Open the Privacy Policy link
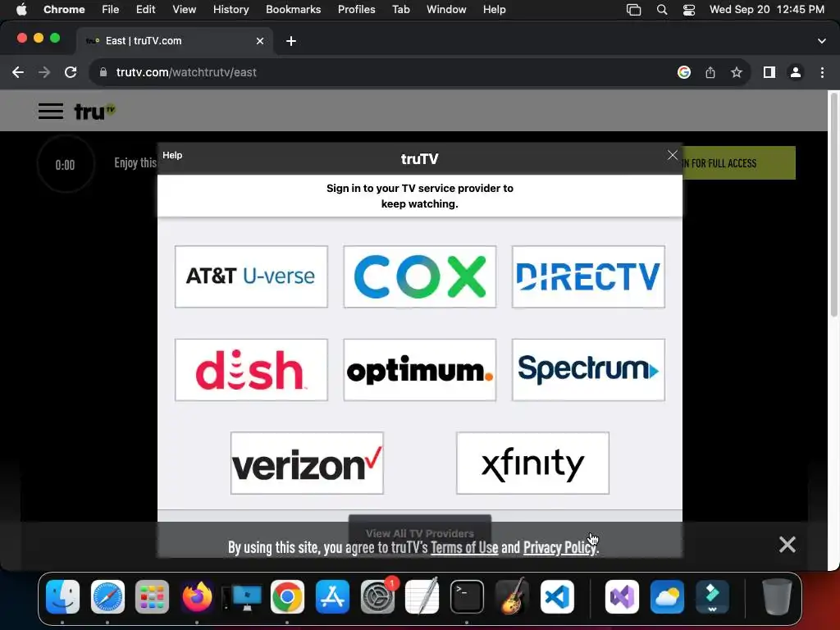The width and height of the screenshot is (840, 630). [559, 547]
